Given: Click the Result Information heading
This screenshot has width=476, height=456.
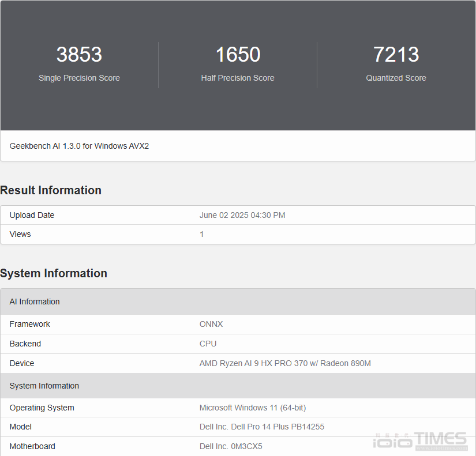Looking at the screenshot, I should [x=51, y=190].
